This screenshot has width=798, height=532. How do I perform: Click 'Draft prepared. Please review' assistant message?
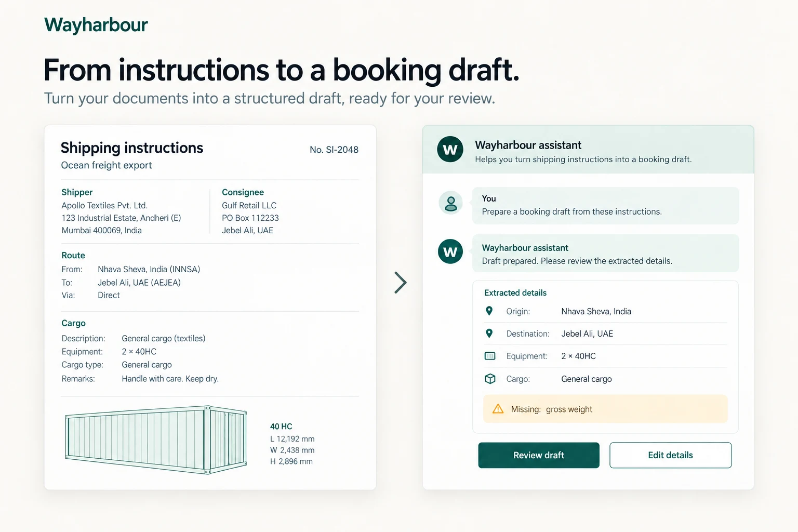click(577, 261)
